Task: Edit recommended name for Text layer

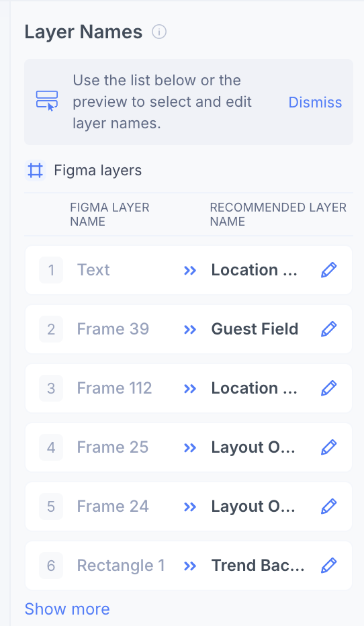Action: (x=329, y=270)
